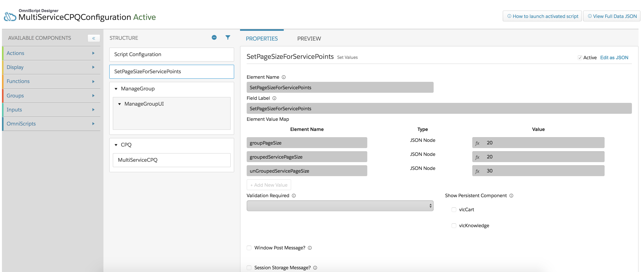Click the info icon next to Field Label
Viewport: 644px width, 272px height.
274,98
